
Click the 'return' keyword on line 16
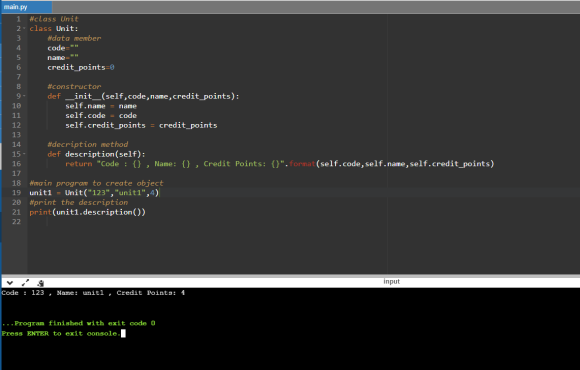79,164
